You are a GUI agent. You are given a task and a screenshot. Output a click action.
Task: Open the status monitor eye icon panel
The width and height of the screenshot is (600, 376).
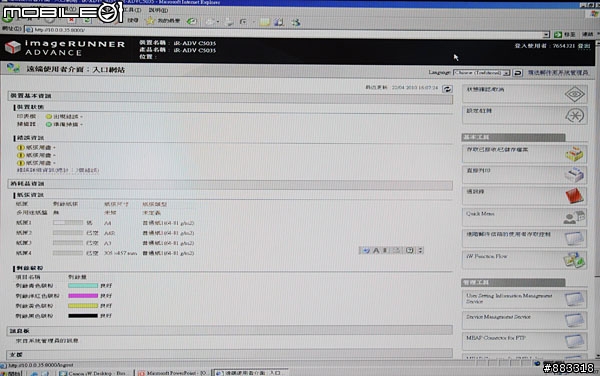tap(574, 94)
